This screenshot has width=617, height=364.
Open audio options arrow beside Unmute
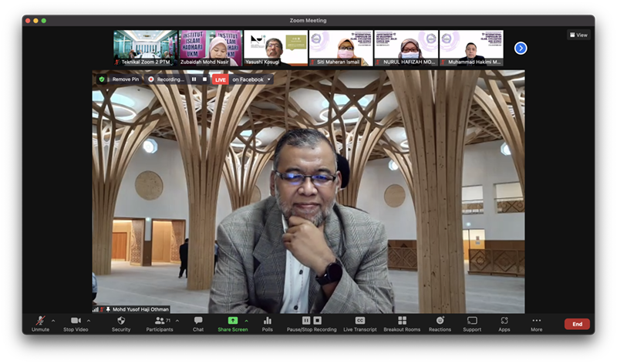52,321
